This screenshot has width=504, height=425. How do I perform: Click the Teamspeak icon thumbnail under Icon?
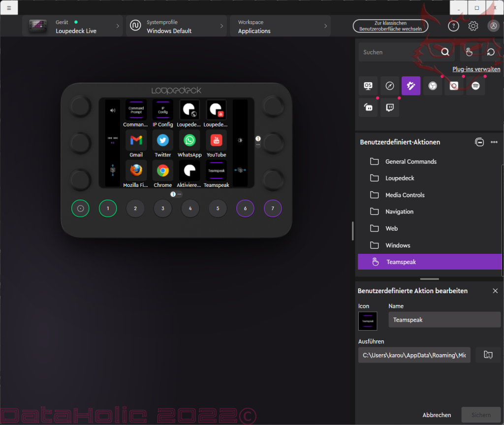pyautogui.click(x=368, y=321)
